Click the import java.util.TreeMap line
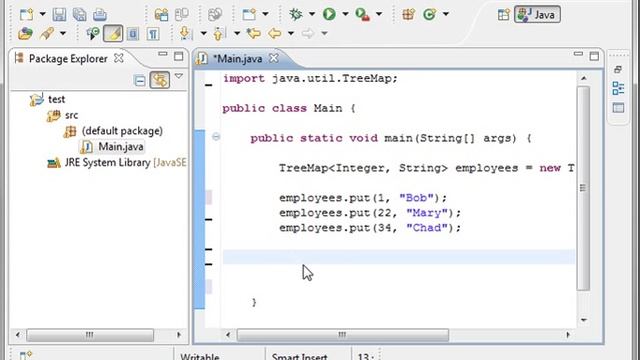This screenshot has height=360, width=640. 310,78
